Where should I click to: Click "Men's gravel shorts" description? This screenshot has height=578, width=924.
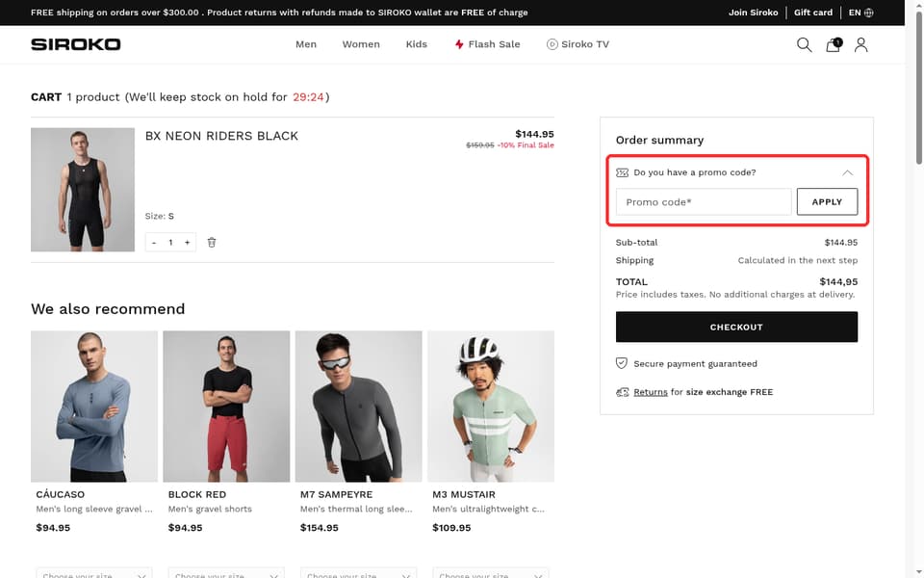pos(210,509)
